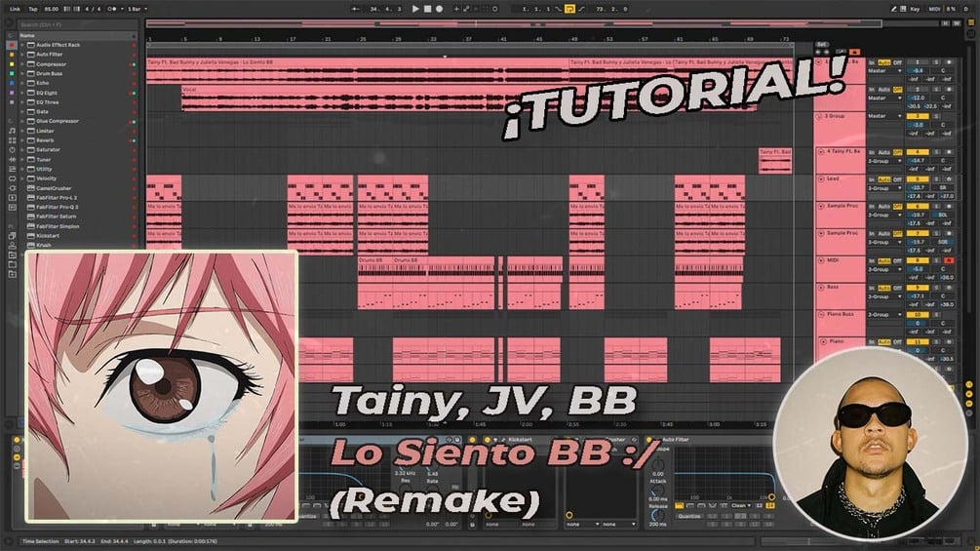The image size is (980, 551).
Task: Enable MIDI mapping mode
Action: pos(934,9)
